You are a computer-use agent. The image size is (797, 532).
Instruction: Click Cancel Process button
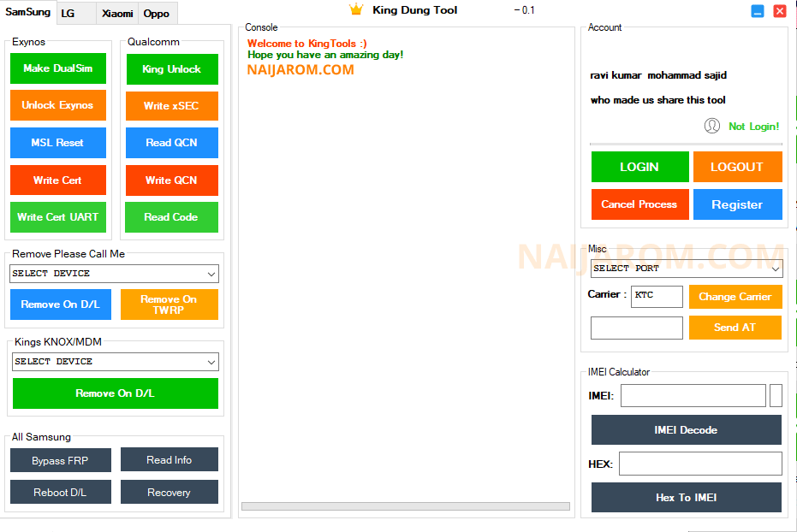pyautogui.click(x=640, y=204)
